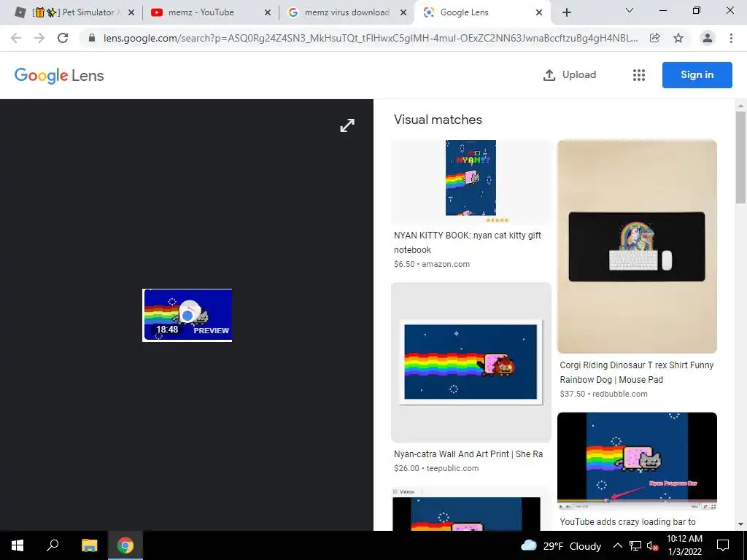Viewport: 747px width, 560px height.
Task: Open the Chrome three-dot menu
Action: [x=731, y=38]
